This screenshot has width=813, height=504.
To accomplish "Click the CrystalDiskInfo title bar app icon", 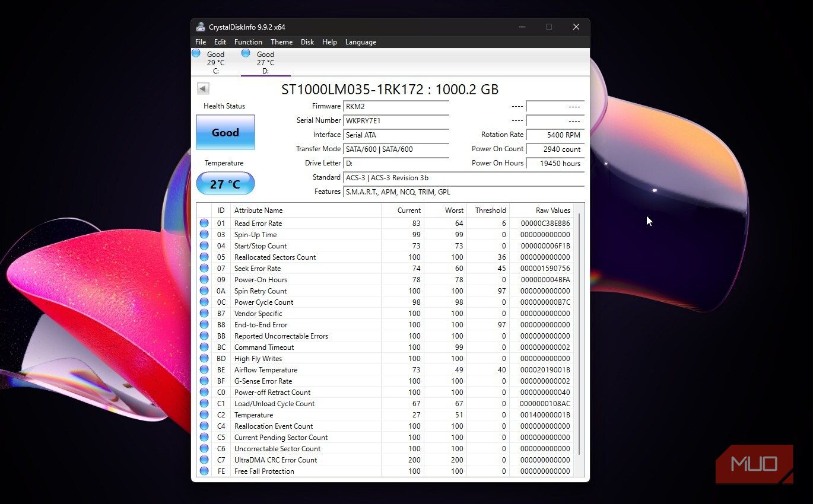I will click(201, 27).
